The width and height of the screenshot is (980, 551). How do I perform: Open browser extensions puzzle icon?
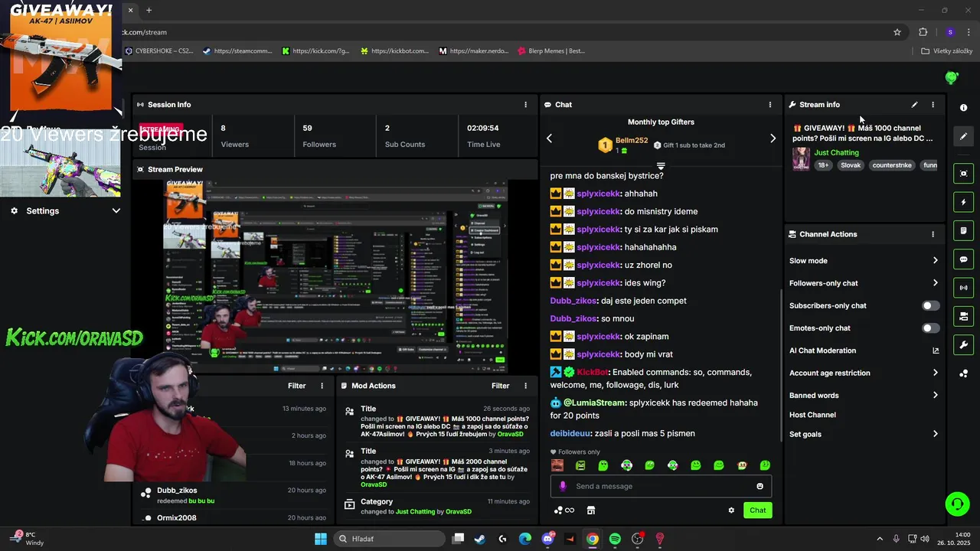point(923,32)
